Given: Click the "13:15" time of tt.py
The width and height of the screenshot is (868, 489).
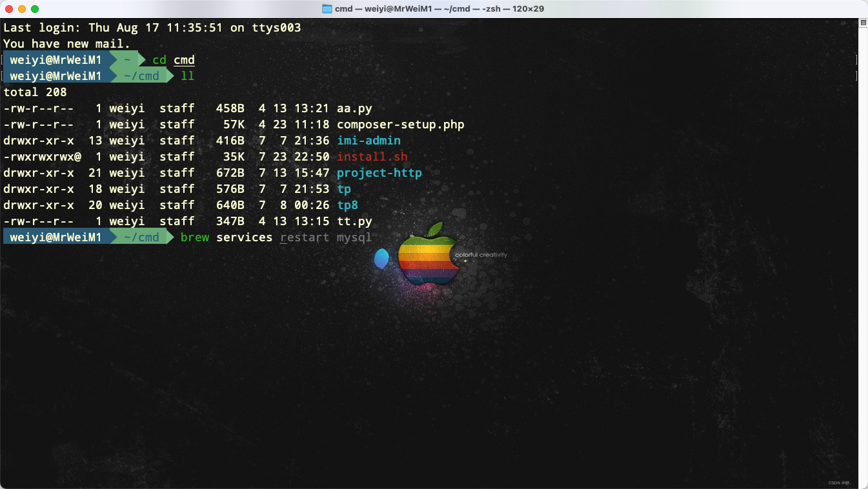Looking at the screenshot, I should point(312,221).
